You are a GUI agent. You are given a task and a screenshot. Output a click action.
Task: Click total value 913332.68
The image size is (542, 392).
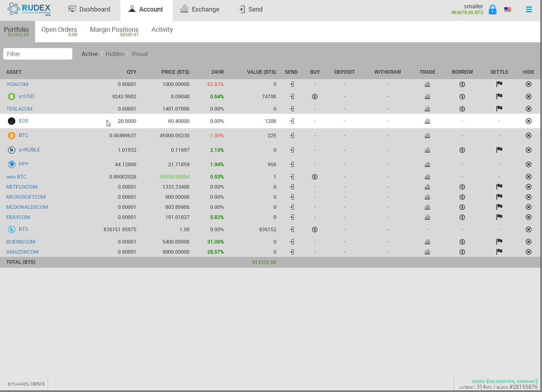coord(264,262)
